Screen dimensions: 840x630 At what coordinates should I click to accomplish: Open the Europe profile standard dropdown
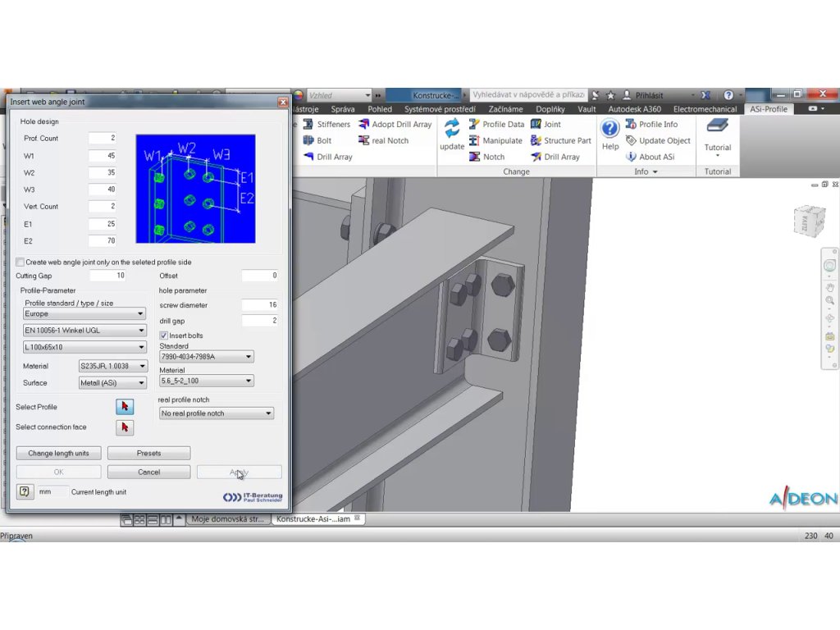84,314
